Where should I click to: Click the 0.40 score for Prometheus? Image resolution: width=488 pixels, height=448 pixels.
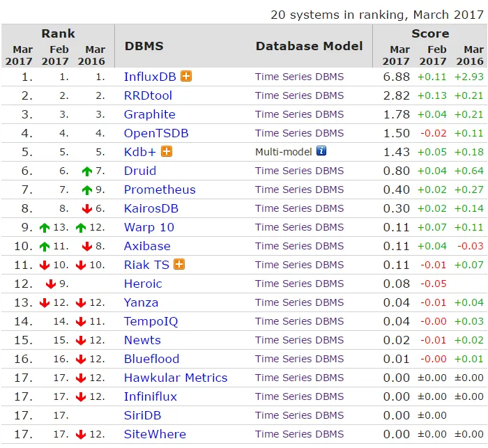coord(396,190)
